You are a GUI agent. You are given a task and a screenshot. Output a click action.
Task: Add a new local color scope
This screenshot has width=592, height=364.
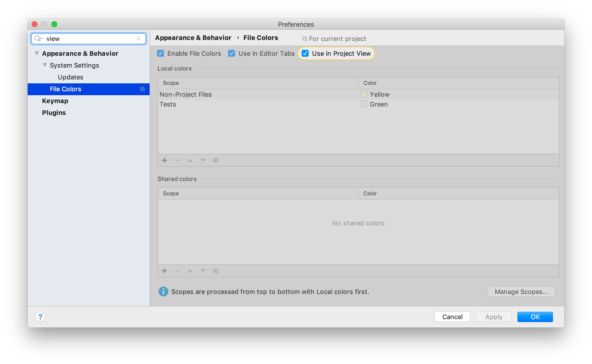(164, 160)
